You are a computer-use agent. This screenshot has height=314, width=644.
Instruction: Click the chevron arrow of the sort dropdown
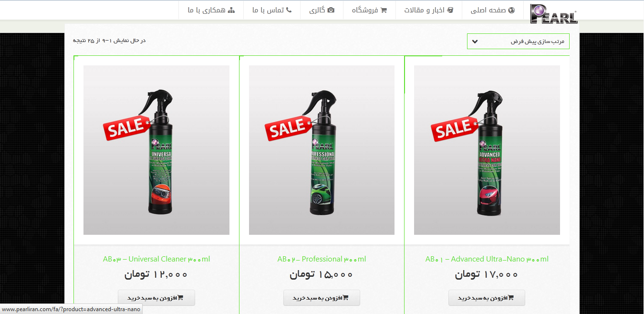[x=475, y=42]
